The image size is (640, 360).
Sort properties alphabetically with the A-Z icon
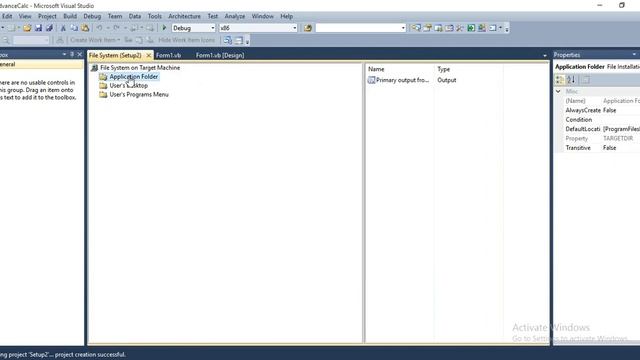coord(571,80)
